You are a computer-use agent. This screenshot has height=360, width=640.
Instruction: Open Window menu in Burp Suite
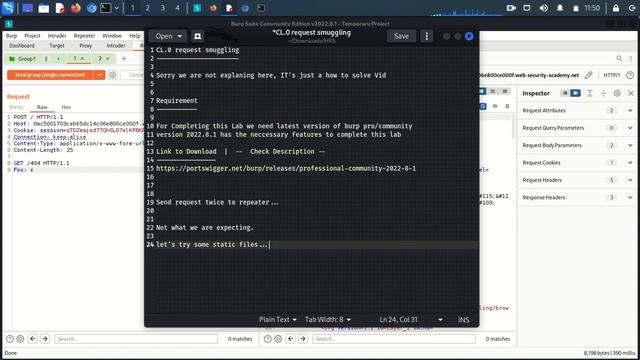click(112, 36)
